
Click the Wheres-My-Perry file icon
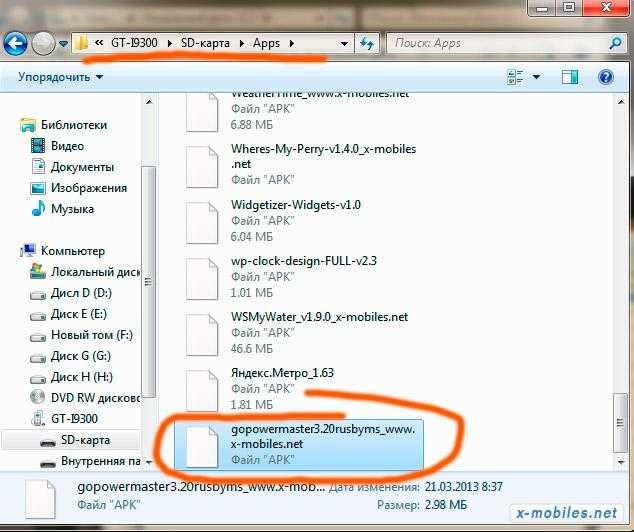point(202,167)
